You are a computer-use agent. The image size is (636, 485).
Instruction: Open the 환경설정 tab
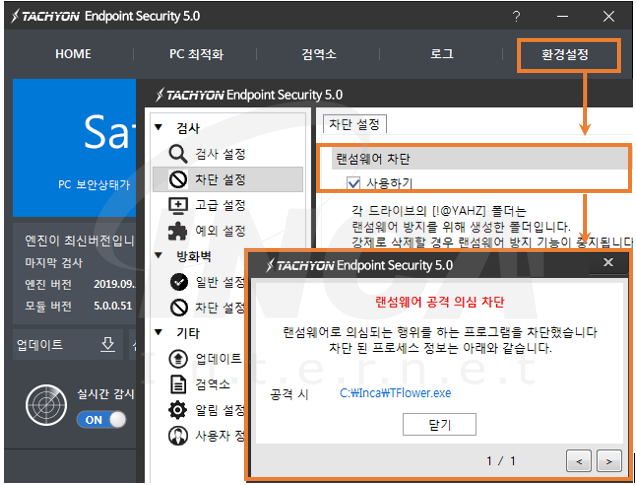(x=565, y=54)
